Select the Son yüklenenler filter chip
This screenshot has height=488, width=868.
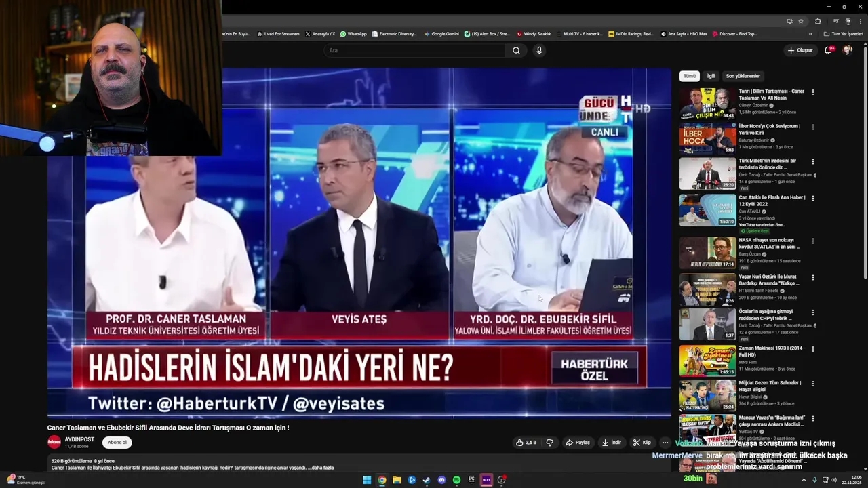[x=743, y=76]
